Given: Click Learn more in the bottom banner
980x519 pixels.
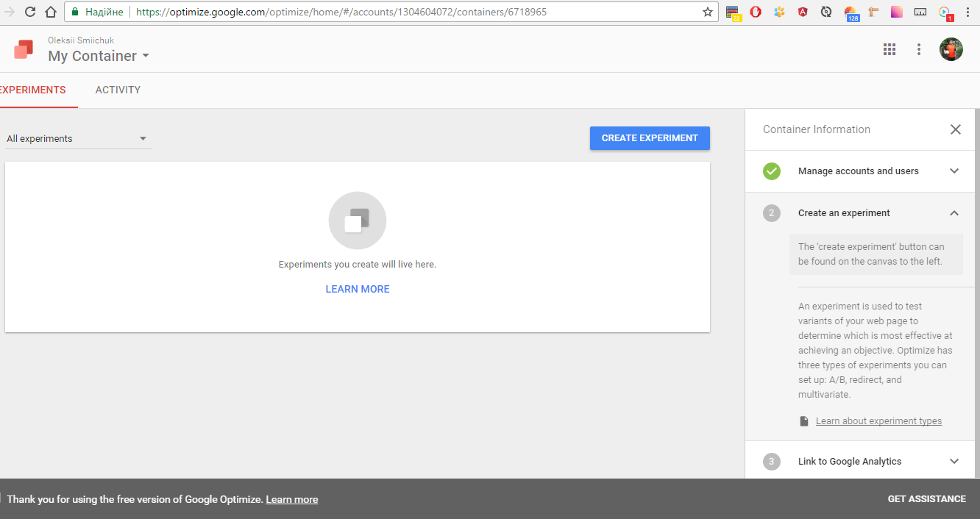Looking at the screenshot, I should click(292, 499).
